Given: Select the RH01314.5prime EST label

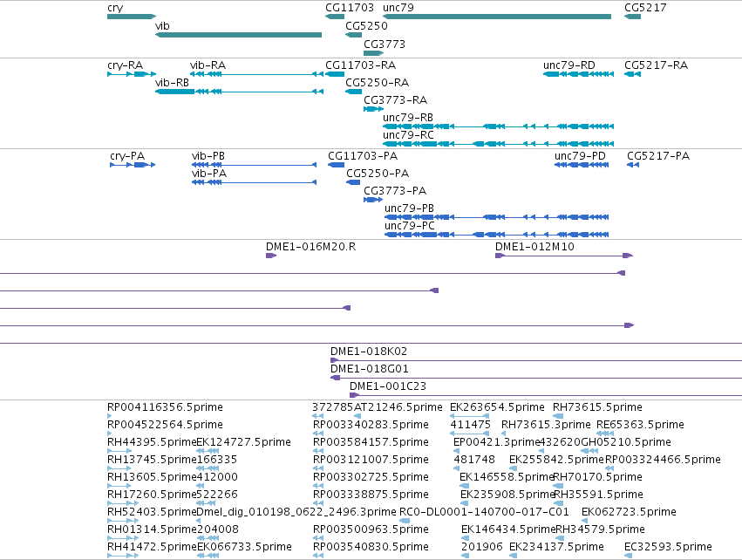Looking at the screenshot, I should click(x=152, y=529).
